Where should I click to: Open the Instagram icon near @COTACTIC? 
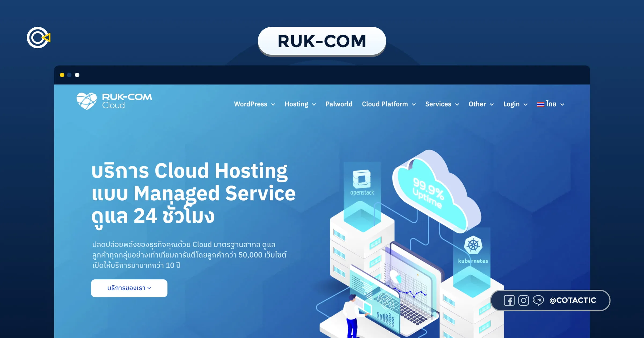click(x=523, y=300)
